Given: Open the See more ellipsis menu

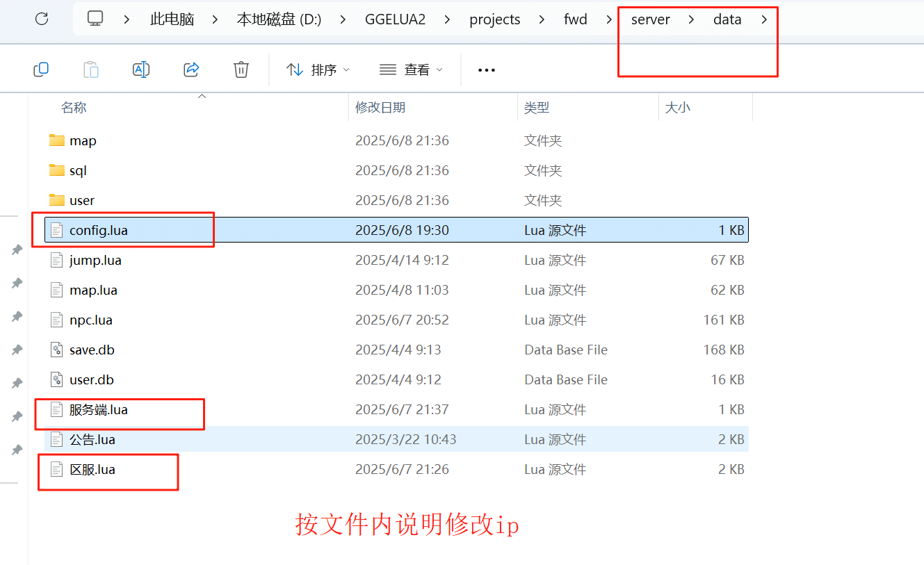Looking at the screenshot, I should [x=487, y=69].
